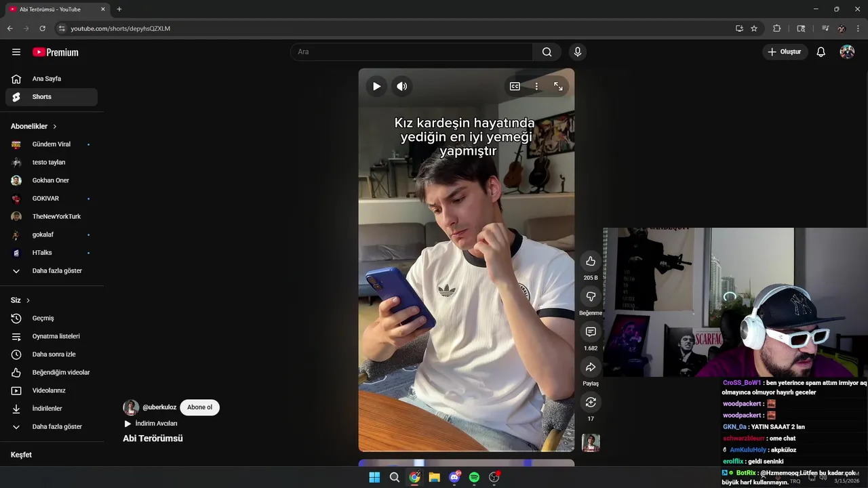Toggle closed captions on the Short
The width and height of the screenshot is (868, 488).
[x=515, y=86]
